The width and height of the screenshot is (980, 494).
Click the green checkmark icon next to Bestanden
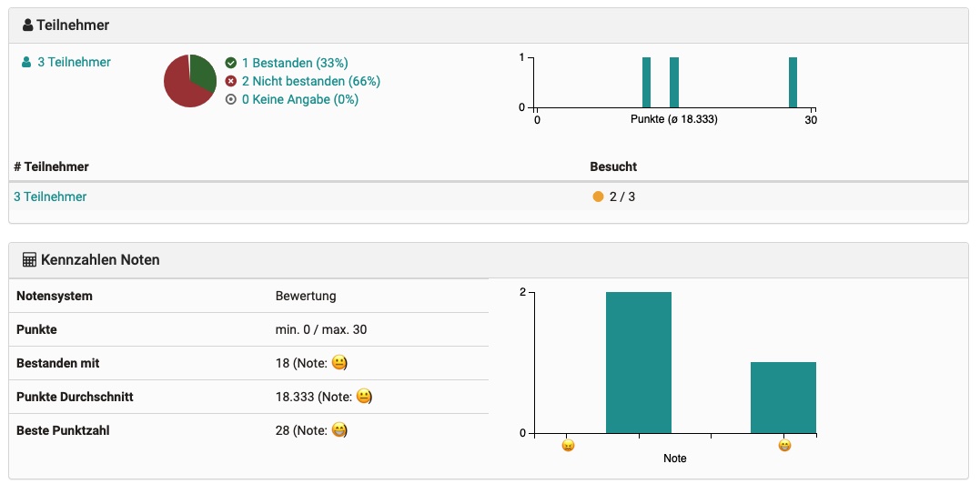(x=231, y=64)
